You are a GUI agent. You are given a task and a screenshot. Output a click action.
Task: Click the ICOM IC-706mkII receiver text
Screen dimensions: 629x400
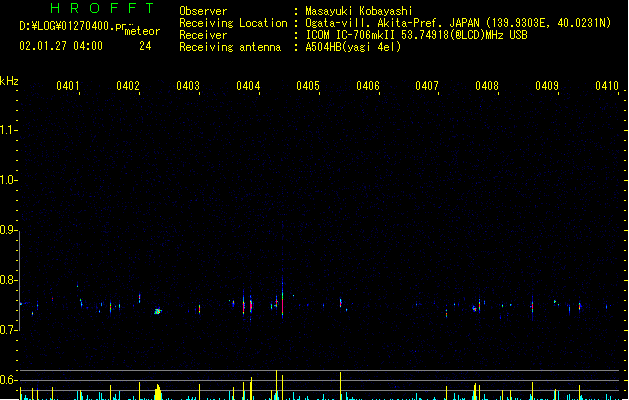tap(416, 35)
